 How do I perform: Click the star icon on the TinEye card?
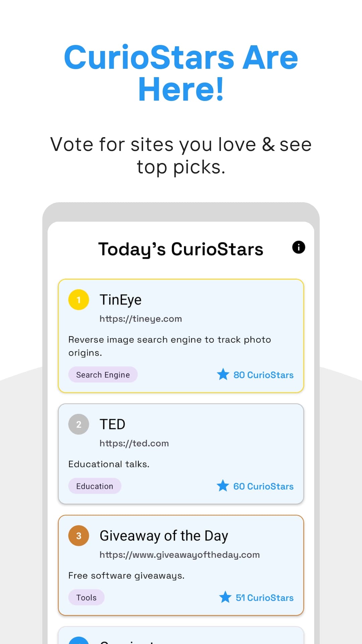(224, 375)
